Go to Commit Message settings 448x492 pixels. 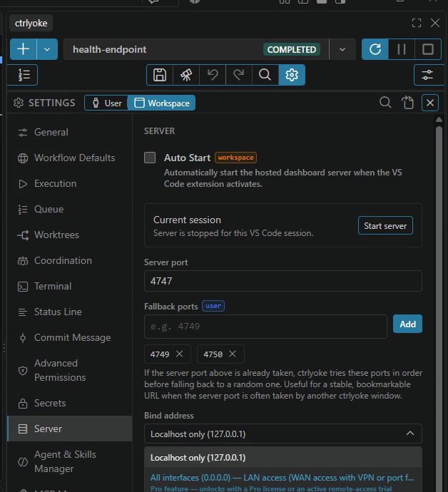click(70, 337)
